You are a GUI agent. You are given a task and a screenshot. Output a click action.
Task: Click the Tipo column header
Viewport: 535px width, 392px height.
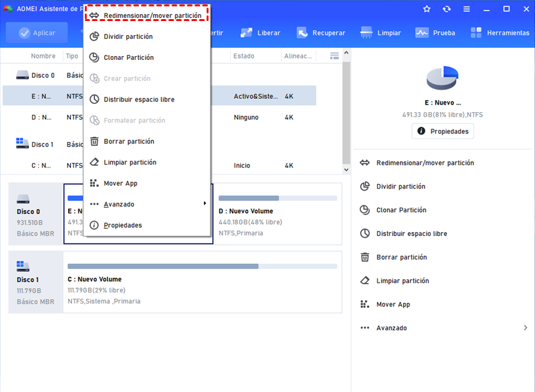(x=72, y=56)
